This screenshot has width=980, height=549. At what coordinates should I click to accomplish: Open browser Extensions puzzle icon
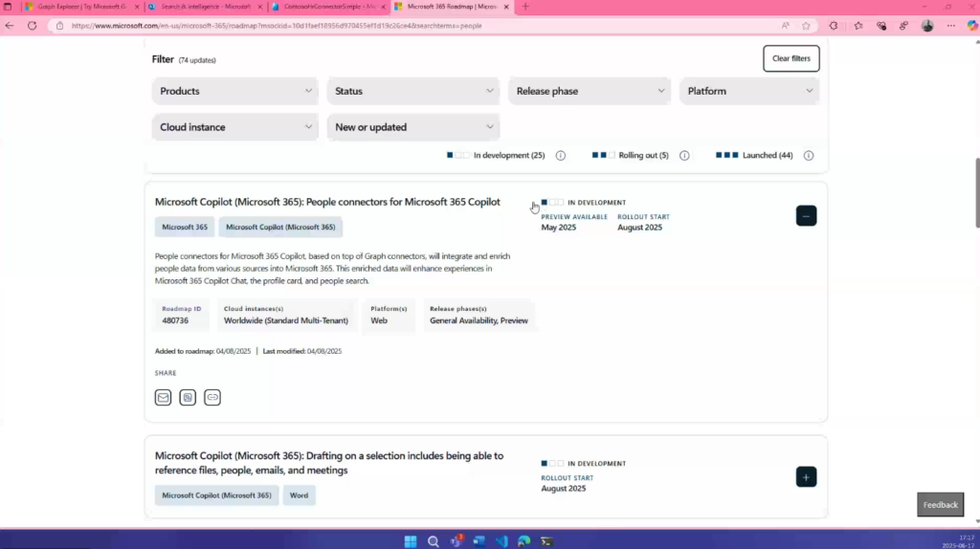[834, 26]
